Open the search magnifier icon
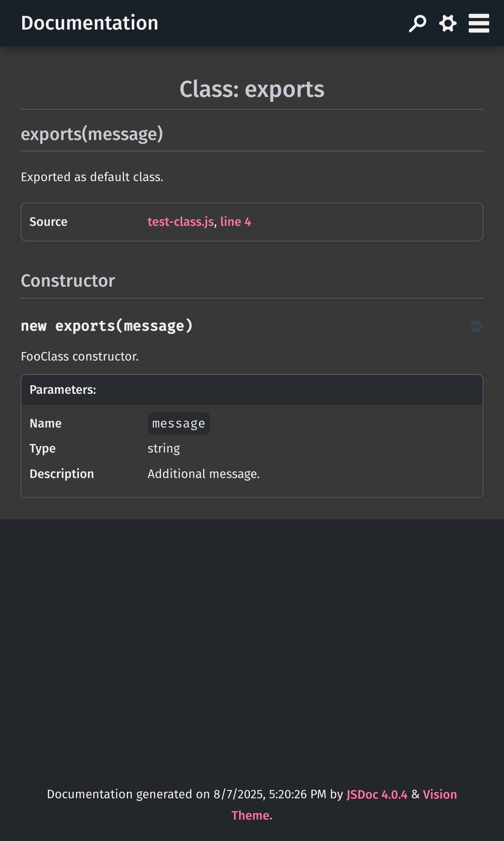Screen dimensions: 504x841 point(417,23)
